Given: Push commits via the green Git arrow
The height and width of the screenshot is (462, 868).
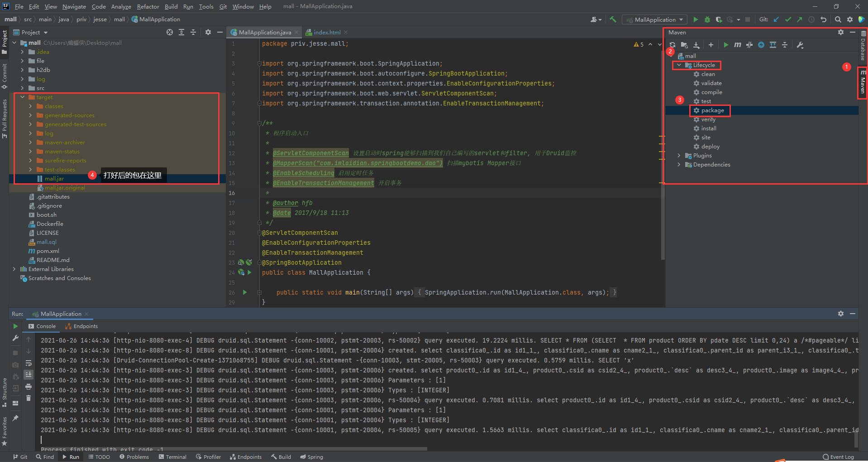Looking at the screenshot, I should tap(800, 19).
